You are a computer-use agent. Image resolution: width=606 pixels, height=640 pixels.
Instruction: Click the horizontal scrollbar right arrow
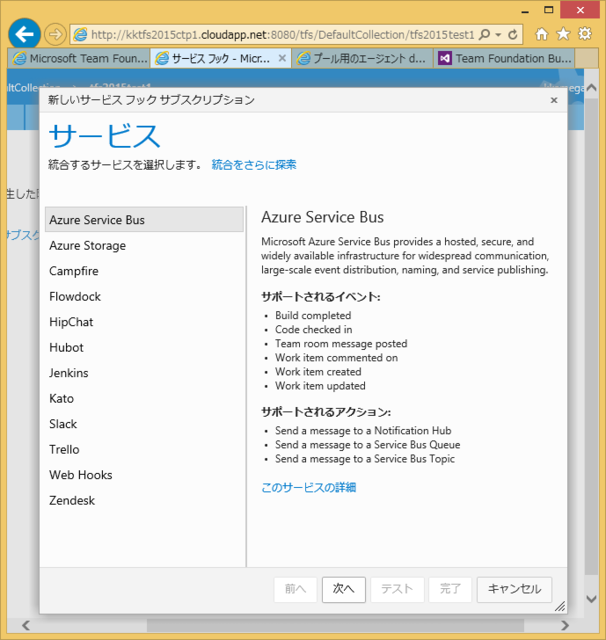click(565, 625)
